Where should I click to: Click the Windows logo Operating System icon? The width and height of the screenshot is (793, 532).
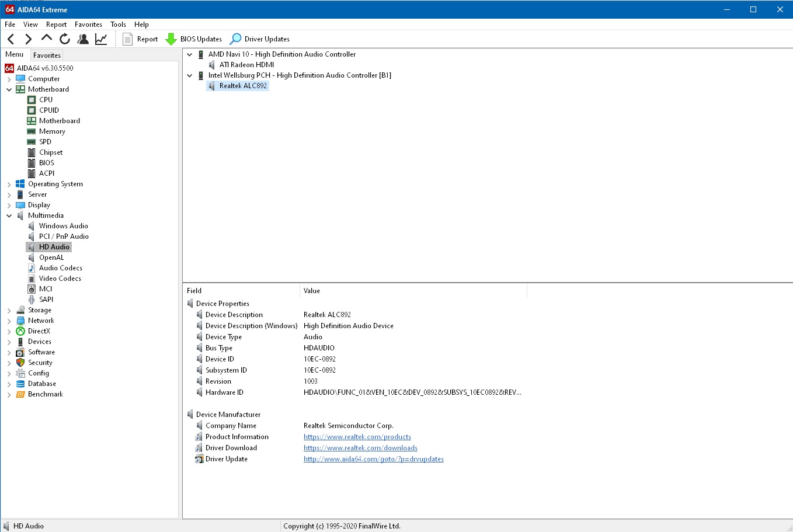tap(20, 184)
